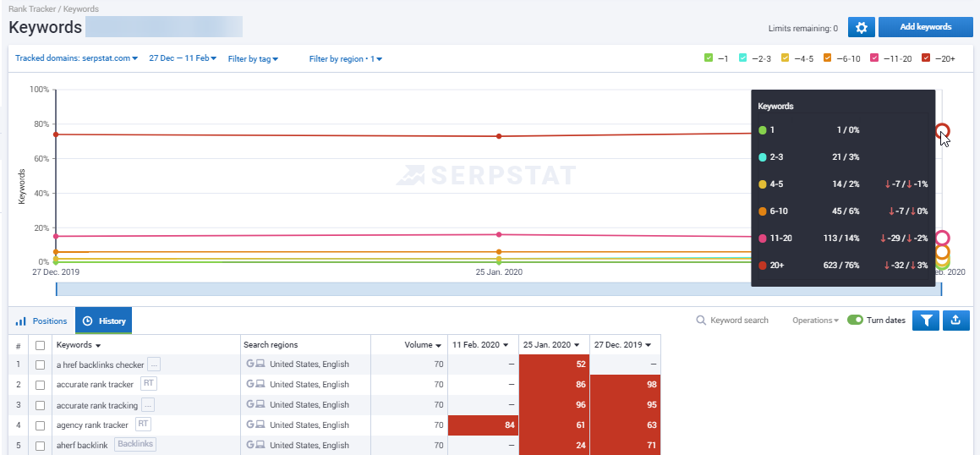Click the keyword text 'agency rank tracker'

pos(92,425)
